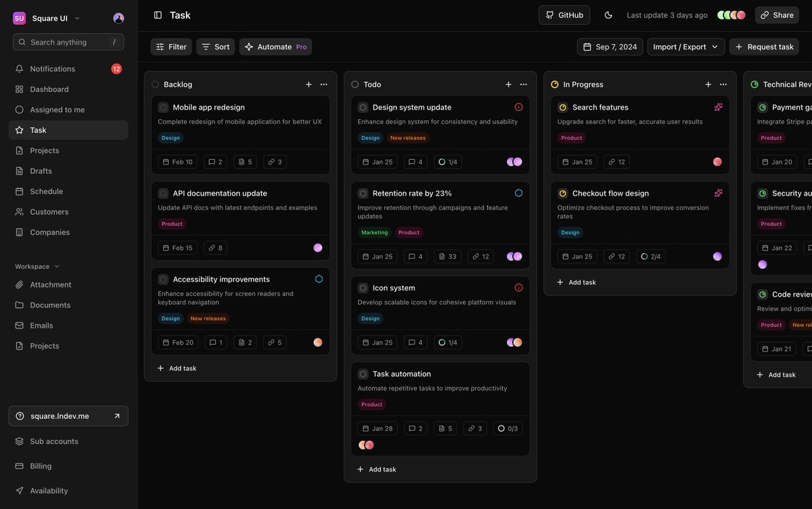Click the Search anything input field
812x509 pixels.
coord(68,41)
